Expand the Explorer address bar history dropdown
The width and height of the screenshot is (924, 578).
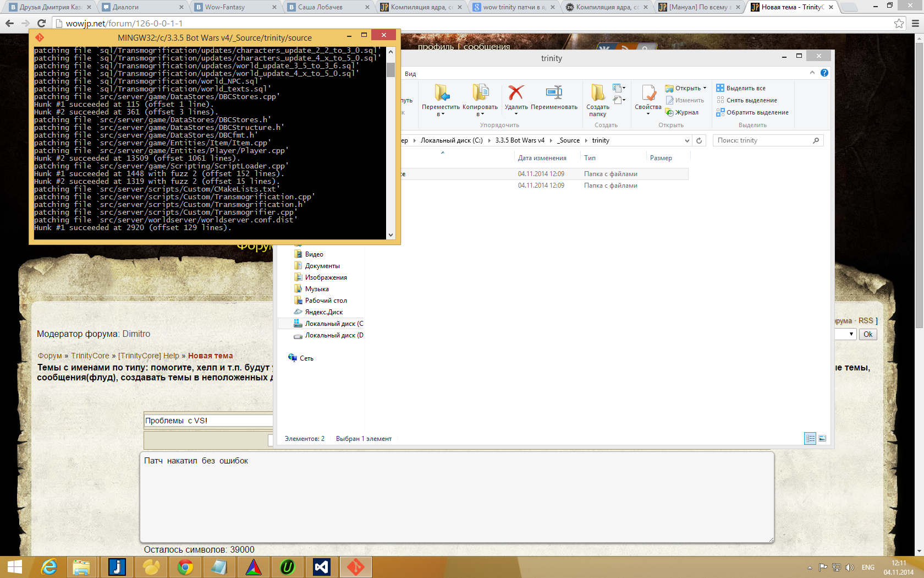click(687, 140)
